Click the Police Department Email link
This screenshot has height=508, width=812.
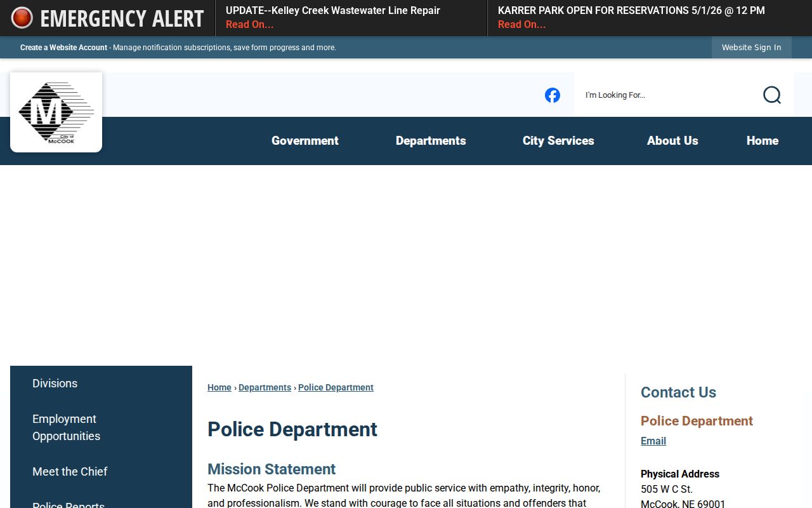pos(653,441)
